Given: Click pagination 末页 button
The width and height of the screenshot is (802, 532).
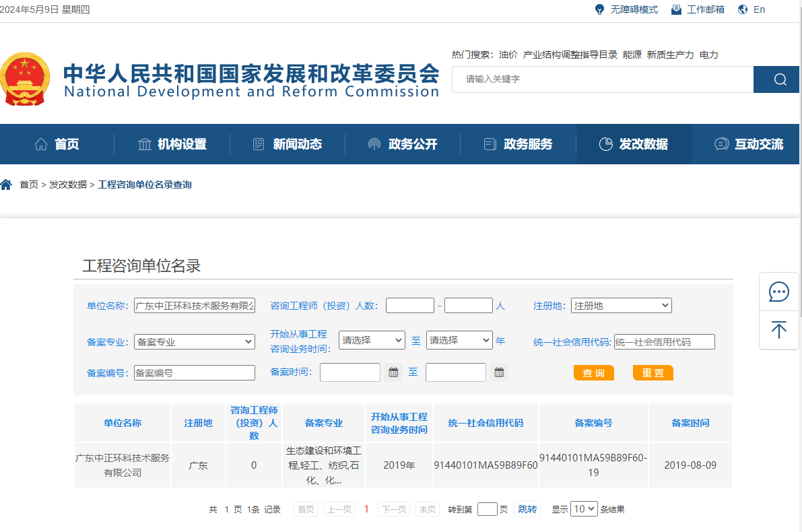Looking at the screenshot, I should (428, 510).
